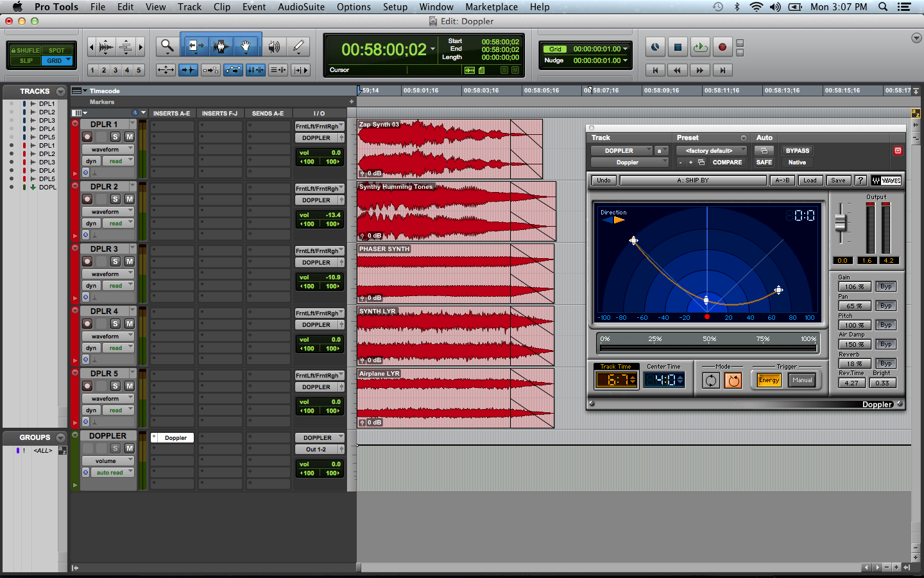
Task: Click the Manual trigger button
Action: 802,380
